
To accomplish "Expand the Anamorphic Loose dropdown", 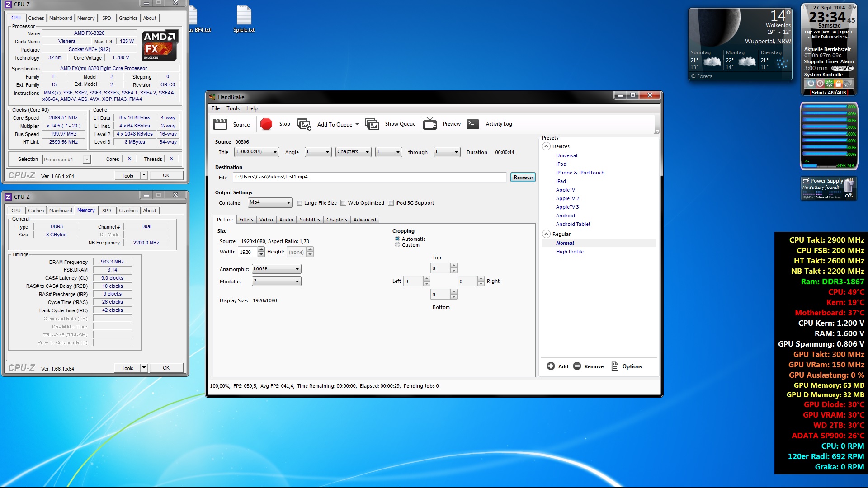I will (x=276, y=269).
